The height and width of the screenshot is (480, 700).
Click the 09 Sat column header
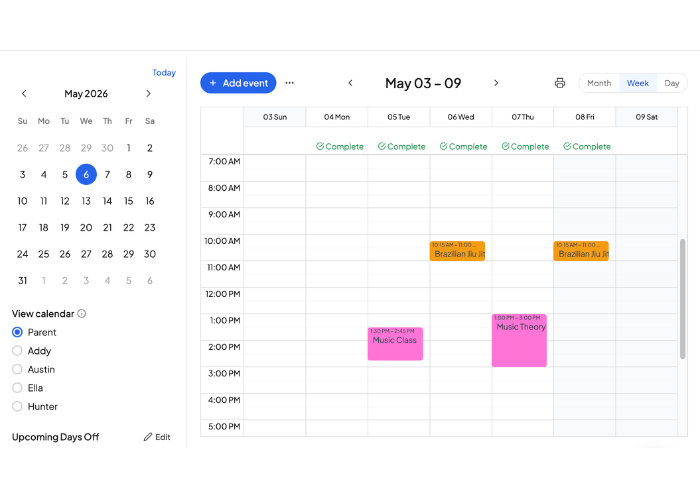point(646,117)
